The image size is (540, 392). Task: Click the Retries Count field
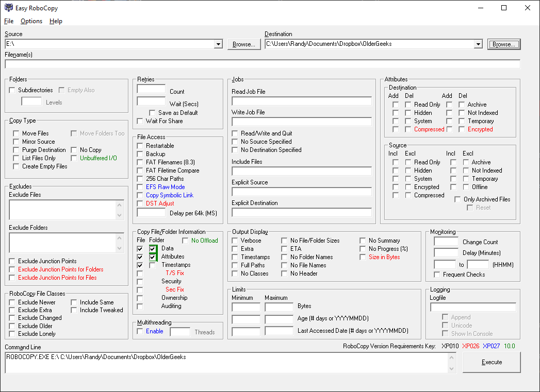[151, 89]
